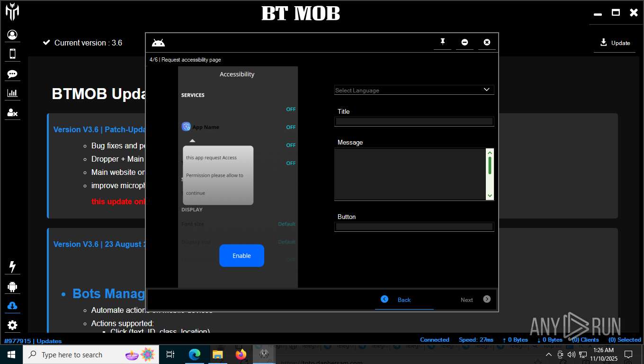Click the volume speaker tray icon
The image size is (644, 364).
pyautogui.click(x=571, y=355)
